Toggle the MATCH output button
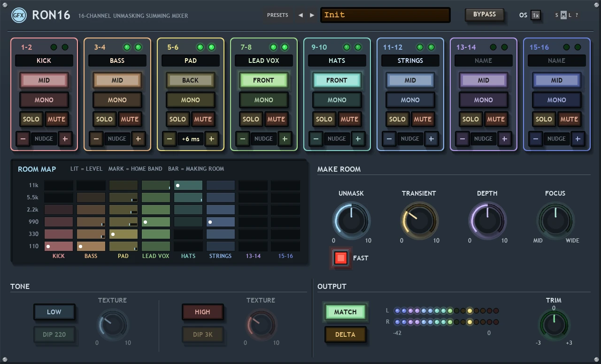Viewport: 601px width, 364px height. pos(345,312)
